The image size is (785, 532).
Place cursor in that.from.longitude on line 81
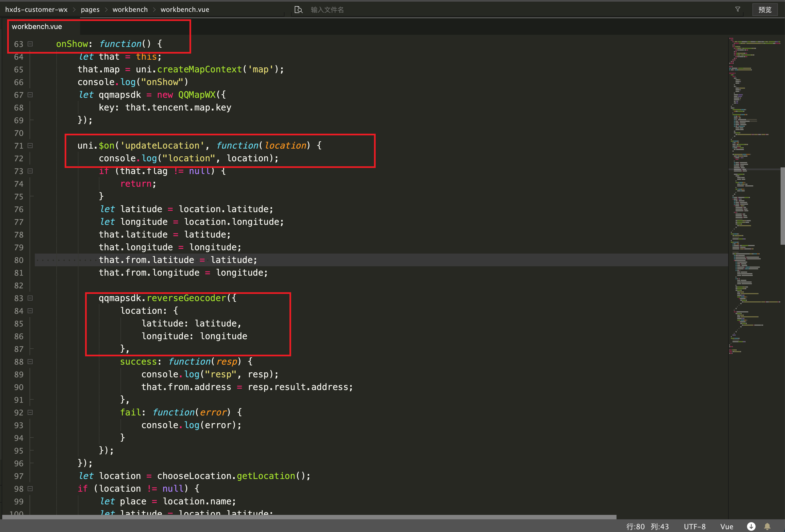pos(149,273)
